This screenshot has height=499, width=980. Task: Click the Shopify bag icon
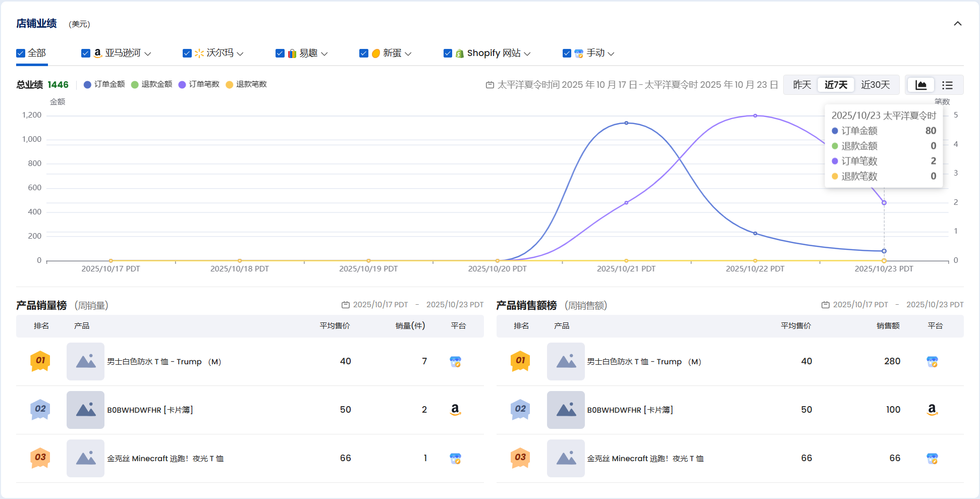pos(460,53)
